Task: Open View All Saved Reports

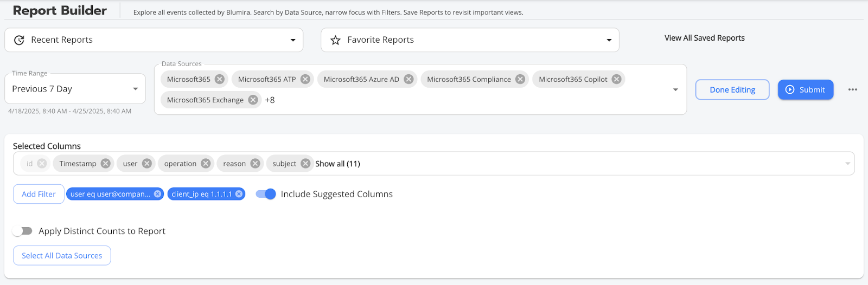Action: point(704,38)
